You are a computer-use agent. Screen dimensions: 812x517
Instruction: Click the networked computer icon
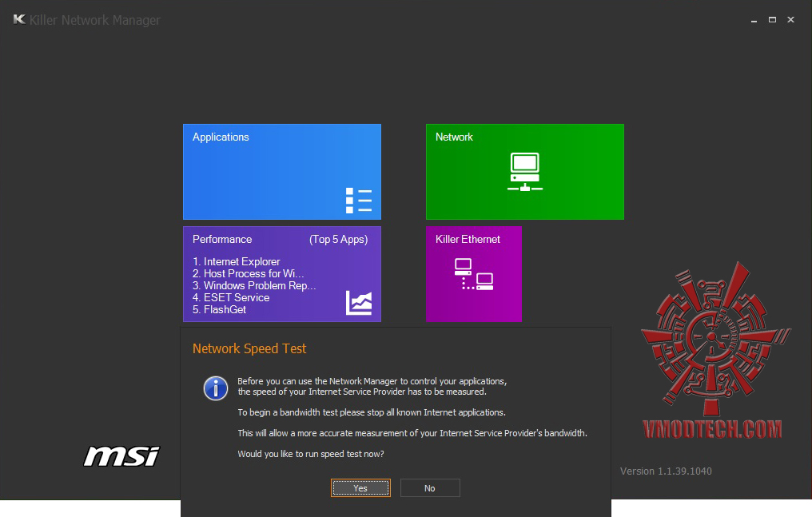pyautogui.click(x=524, y=172)
